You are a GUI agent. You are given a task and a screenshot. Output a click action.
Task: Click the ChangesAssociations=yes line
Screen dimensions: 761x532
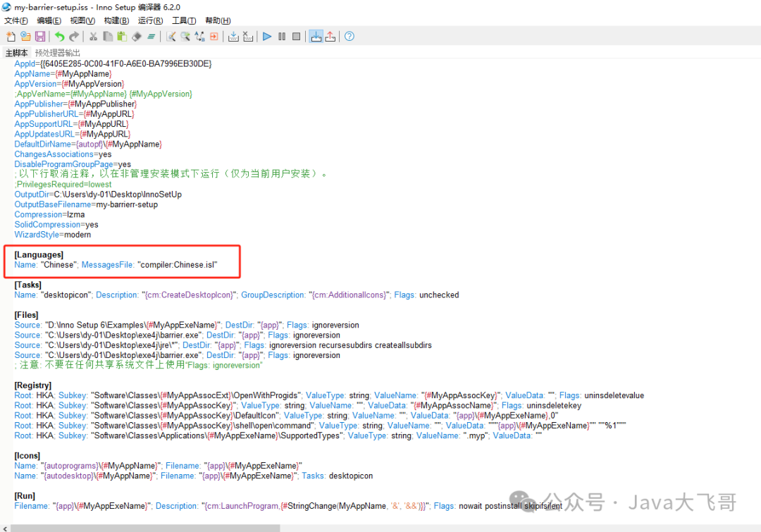click(63, 154)
